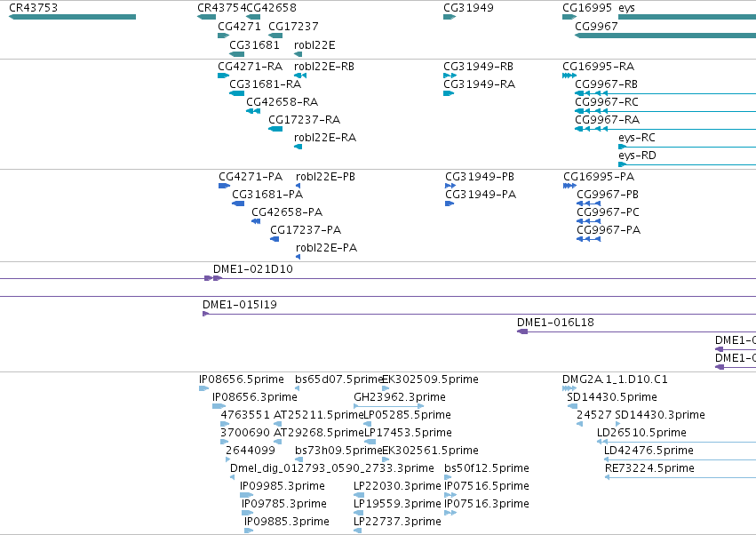The height and width of the screenshot is (535, 756).
Task: Open the CG31949 gene feature
Action: click(x=450, y=17)
